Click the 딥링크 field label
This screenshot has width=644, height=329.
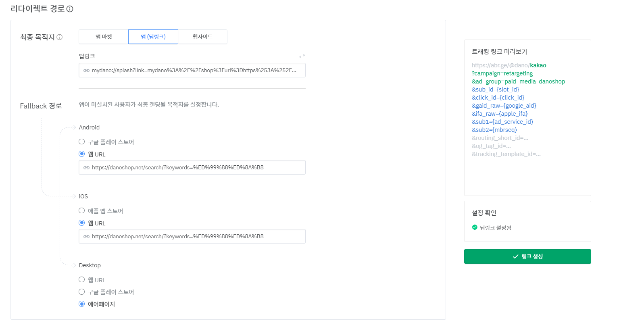[x=87, y=56]
